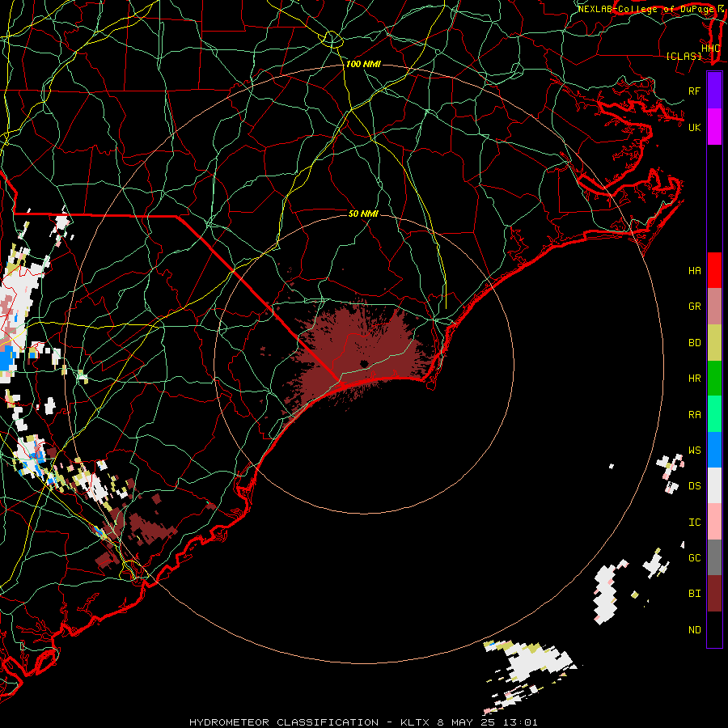Image resolution: width=728 pixels, height=728 pixels.
Task: Click the BD legend label
Action: (x=694, y=343)
